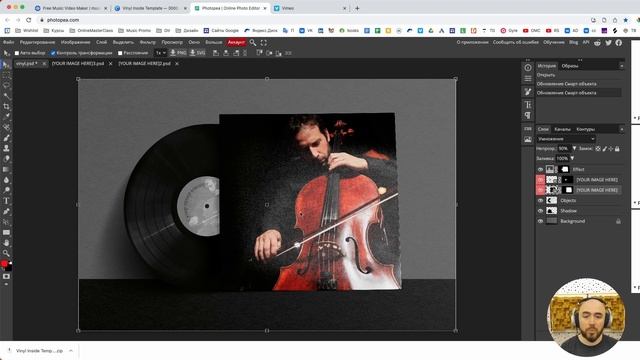
Task: Export as PNG button
Action: 178,53
